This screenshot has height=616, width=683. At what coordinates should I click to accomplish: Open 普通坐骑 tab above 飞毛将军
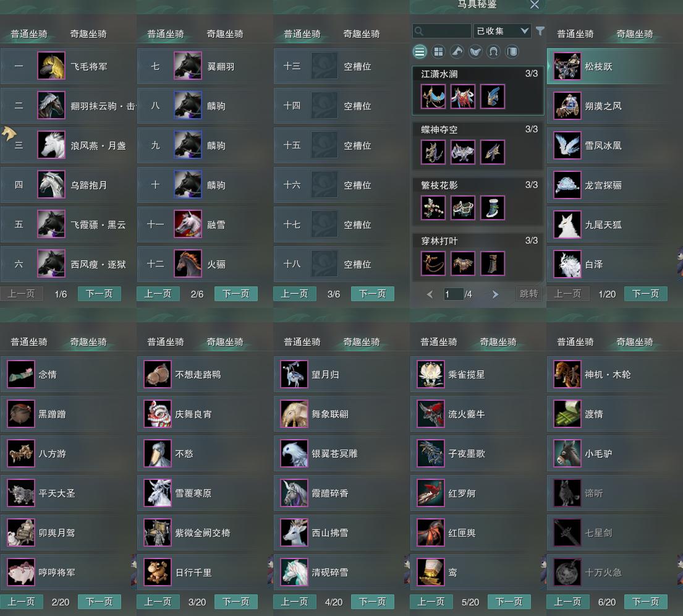point(29,34)
